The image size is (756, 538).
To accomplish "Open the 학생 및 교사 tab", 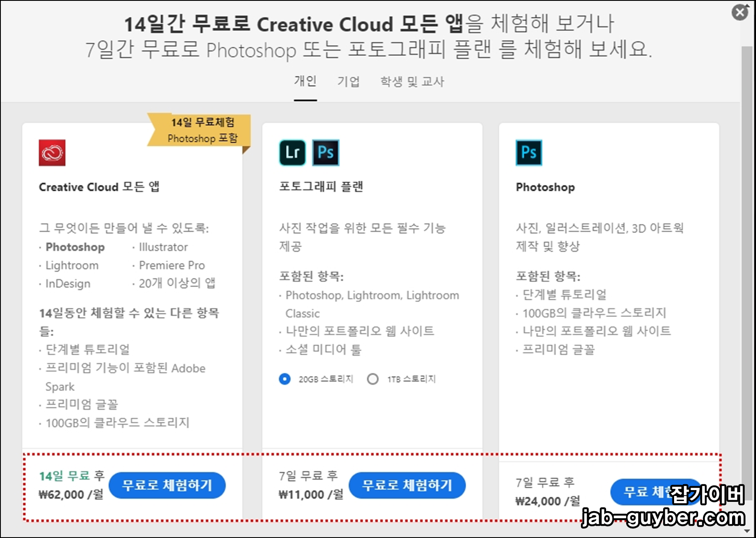I will [412, 81].
